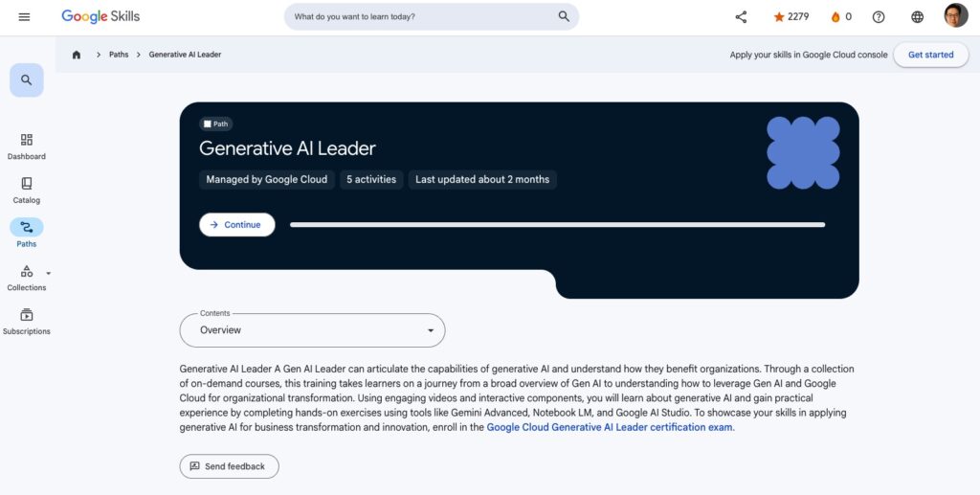Expand the Contents Overview dropdown
This screenshot has height=495, width=980.
tap(312, 330)
